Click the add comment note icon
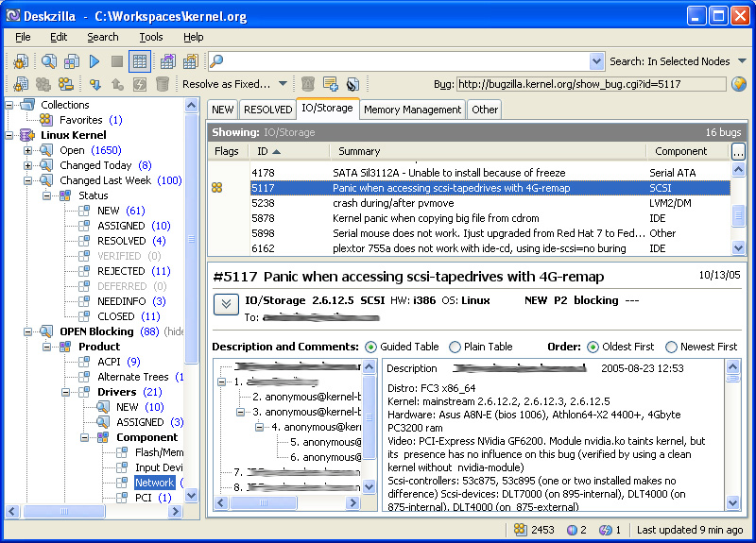The width and height of the screenshot is (756, 543). click(331, 84)
